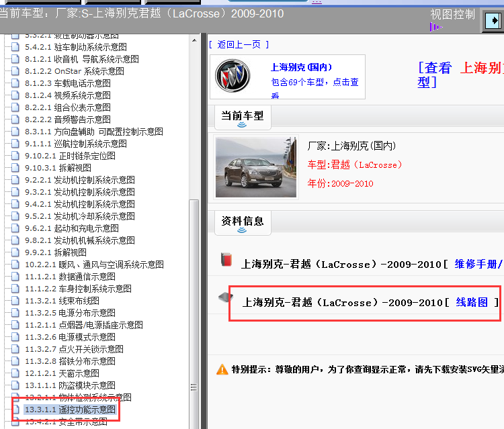Select 11.3.2.8 搭铁分布示意图
The height and width of the screenshot is (429, 504).
(x=70, y=361)
